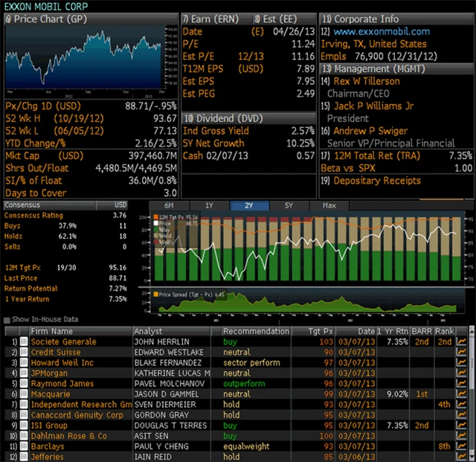
Task: Open the chart icon in Macquarie row
Action: click(462, 394)
